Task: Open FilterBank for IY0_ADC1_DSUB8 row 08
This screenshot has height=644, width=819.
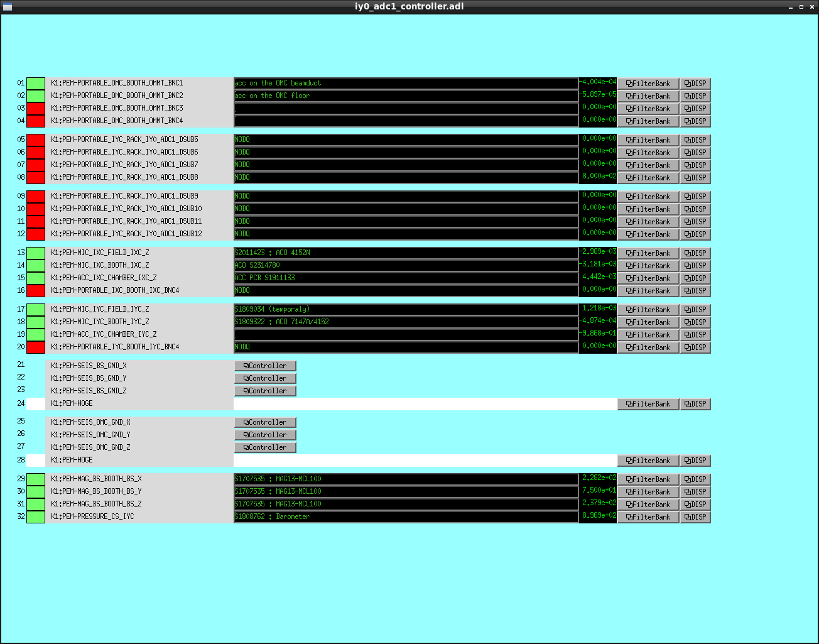Action: [648, 178]
